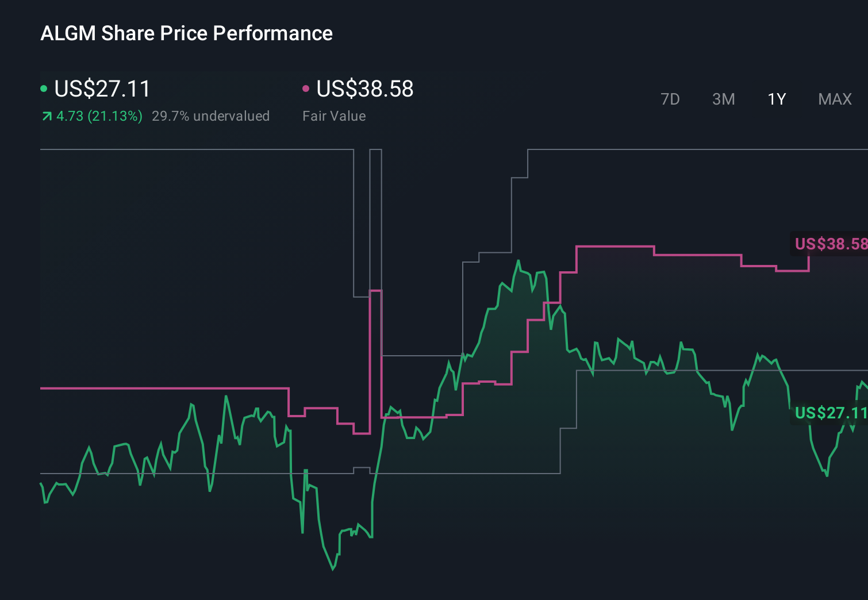Click the US$27.11 price badge on the chart
Image resolution: width=868 pixels, height=600 pixels.
pos(830,412)
